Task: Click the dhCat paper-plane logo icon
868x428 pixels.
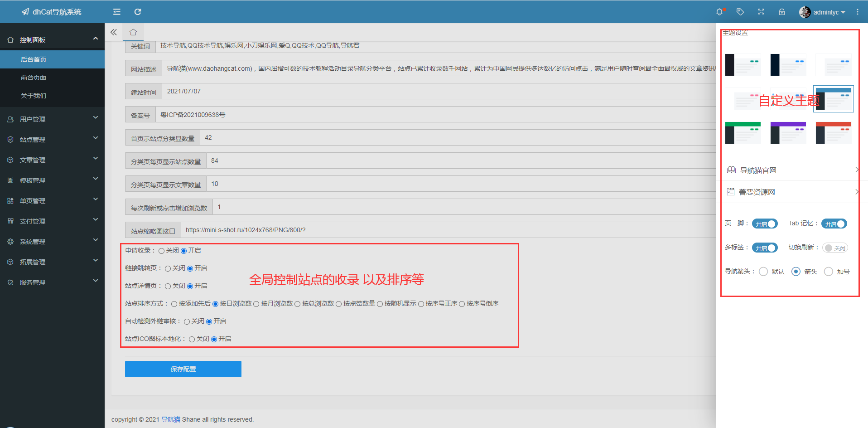Action: pos(25,11)
